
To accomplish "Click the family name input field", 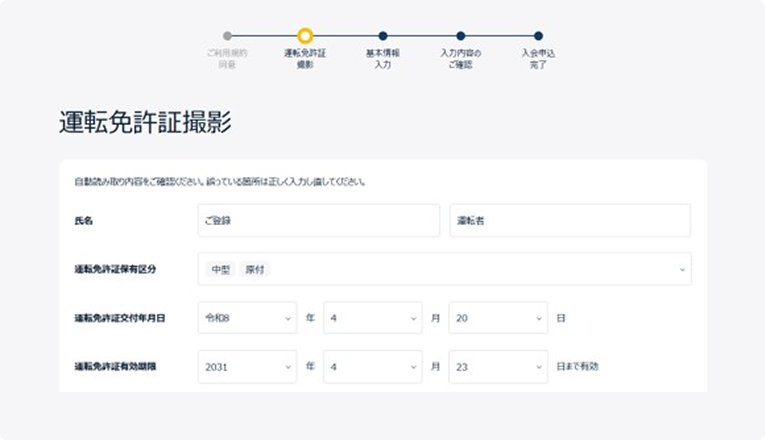I will pos(319,220).
